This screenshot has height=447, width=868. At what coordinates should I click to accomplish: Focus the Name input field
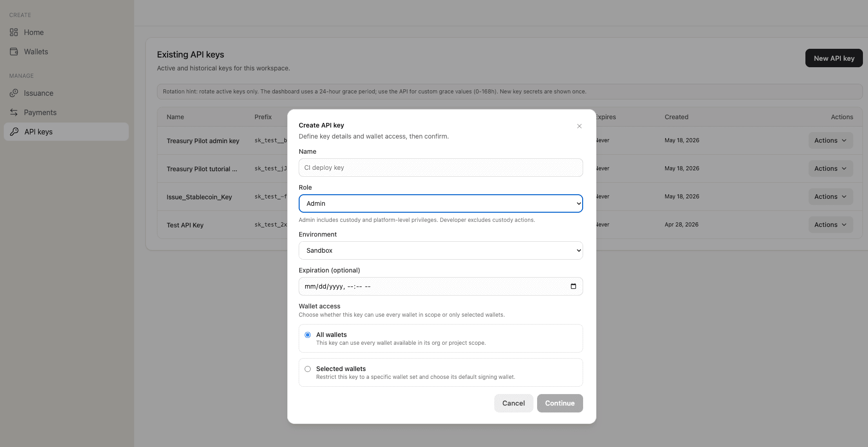(x=441, y=168)
